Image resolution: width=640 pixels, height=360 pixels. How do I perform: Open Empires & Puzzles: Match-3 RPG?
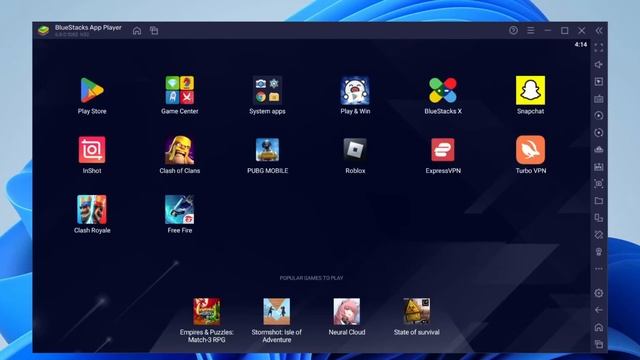click(207, 311)
